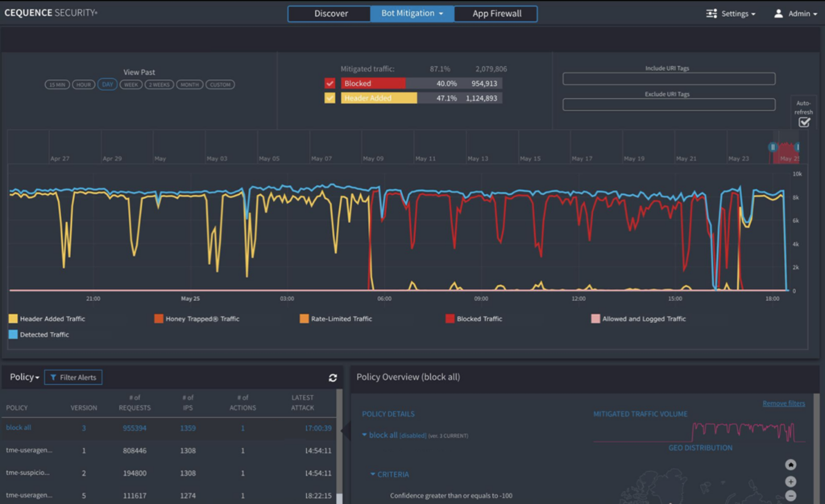Screen dimensions: 825x504
Task: Click the yellow Header Added Traffic legend swatch
Action: (12, 318)
